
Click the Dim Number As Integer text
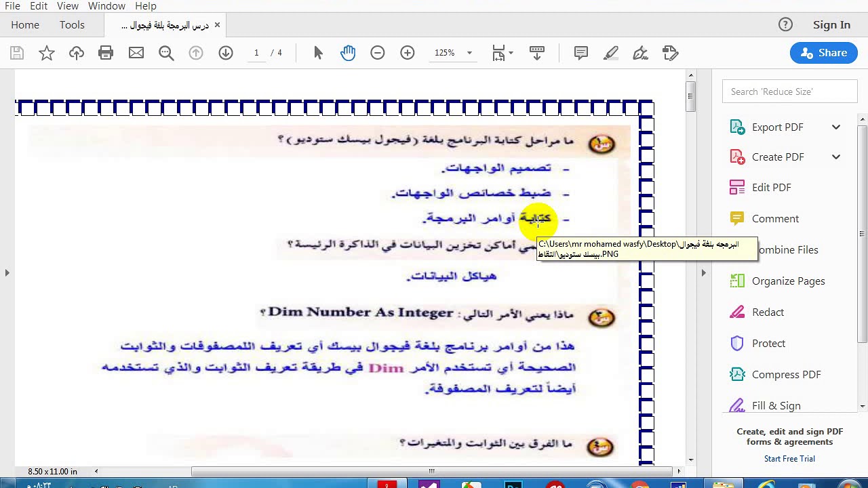360,312
